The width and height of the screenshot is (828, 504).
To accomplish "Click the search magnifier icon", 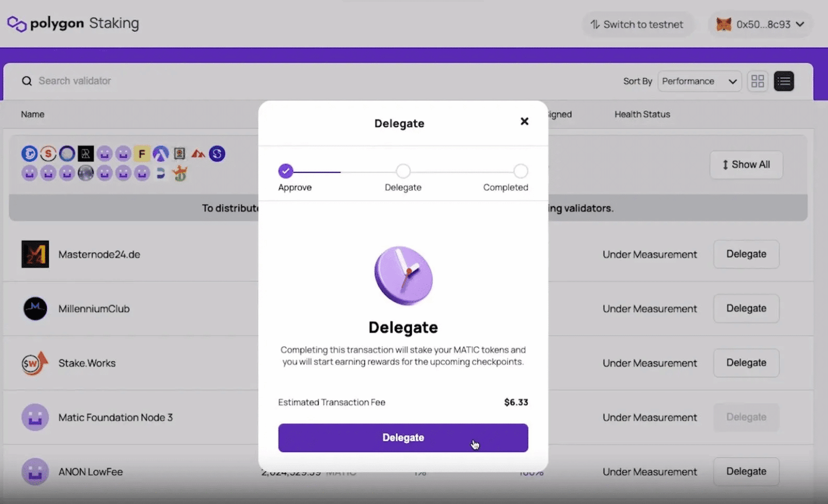I will coord(26,81).
